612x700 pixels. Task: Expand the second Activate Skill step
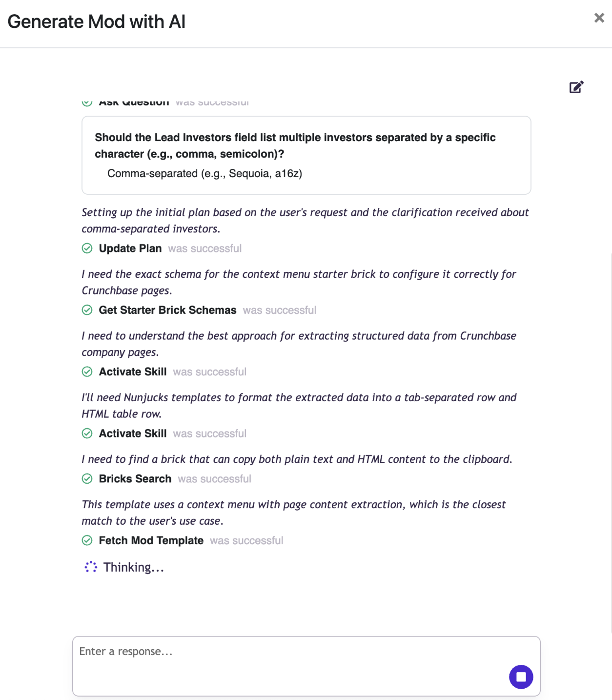pos(133,433)
